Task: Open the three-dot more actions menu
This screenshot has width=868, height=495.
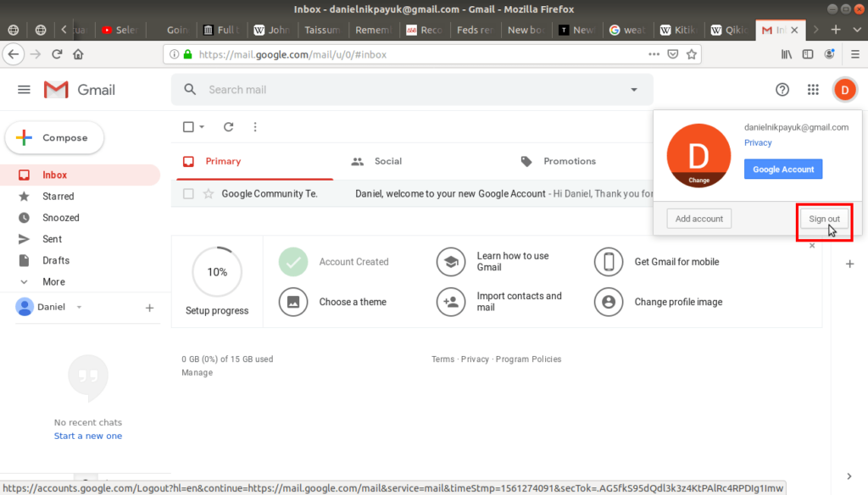Action: tap(255, 127)
